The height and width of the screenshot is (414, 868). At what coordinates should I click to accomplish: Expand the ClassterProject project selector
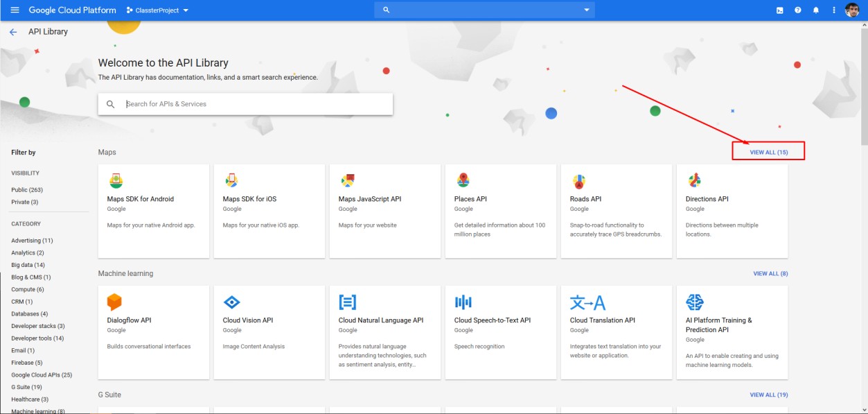point(158,10)
